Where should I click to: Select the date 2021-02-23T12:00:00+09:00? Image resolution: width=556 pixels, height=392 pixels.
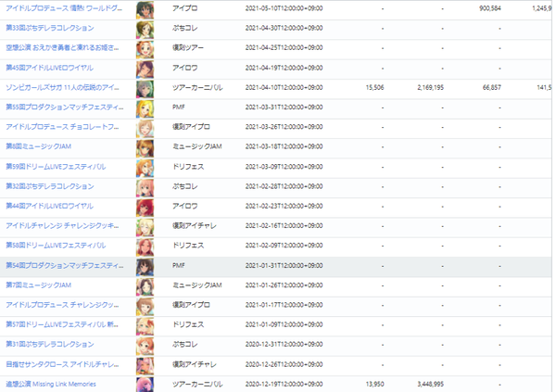click(x=284, y=206)
